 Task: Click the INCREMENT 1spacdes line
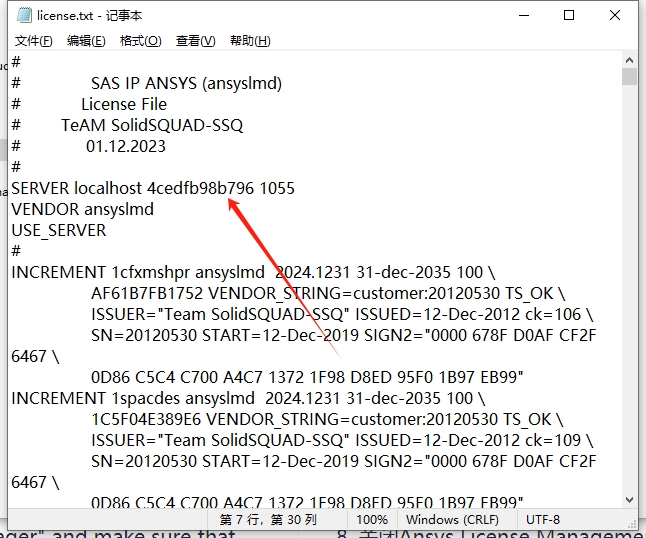248,398
